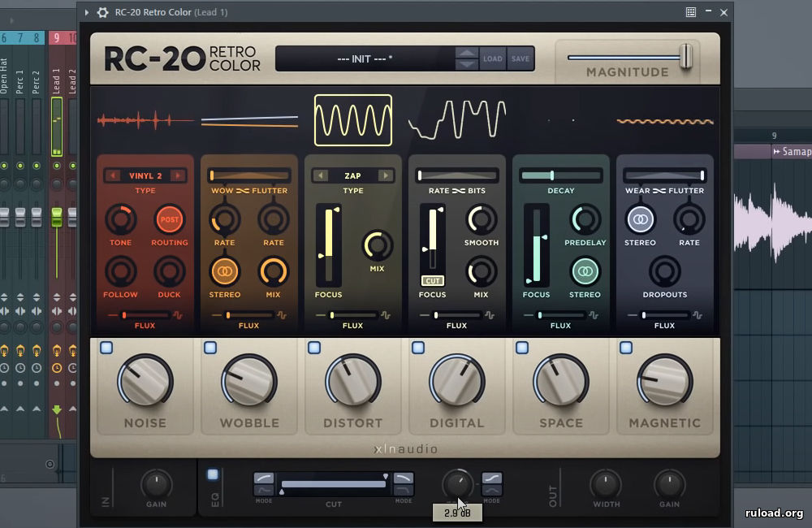Click the output WIDTH knob

pos(606,485)
